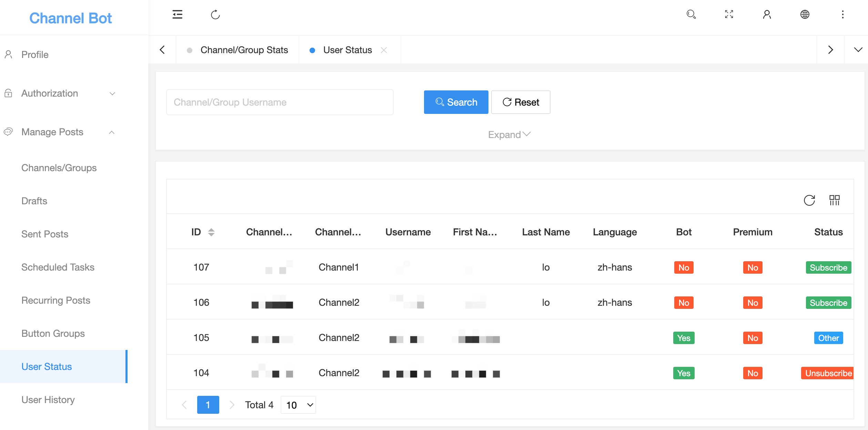Click the Manage Posts chat icon

9,132
